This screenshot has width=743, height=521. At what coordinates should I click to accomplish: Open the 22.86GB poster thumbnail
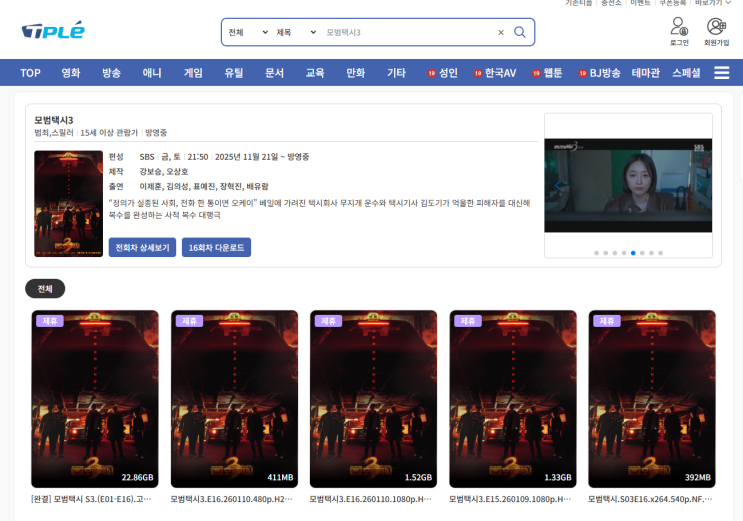(95, 399)
